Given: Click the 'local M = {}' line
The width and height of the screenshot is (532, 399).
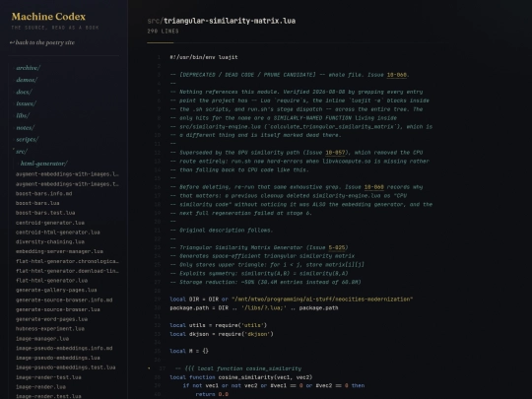Looking at the screenshot, I should coord(189,351).
